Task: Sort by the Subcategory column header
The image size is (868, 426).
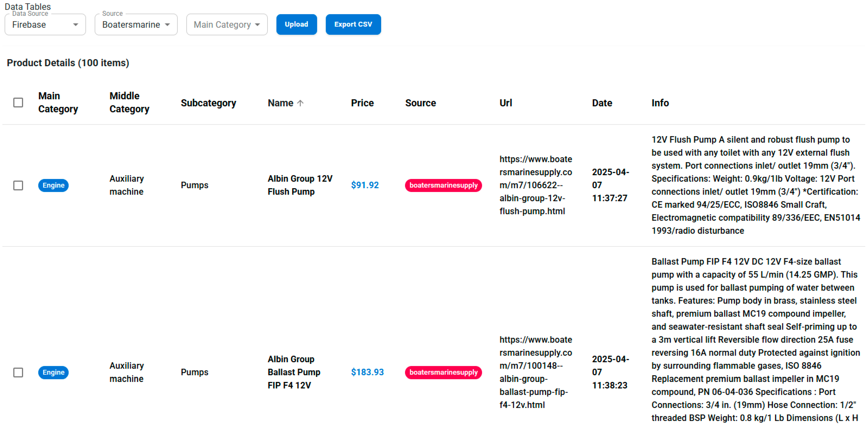Action: [x=208, y=103]
